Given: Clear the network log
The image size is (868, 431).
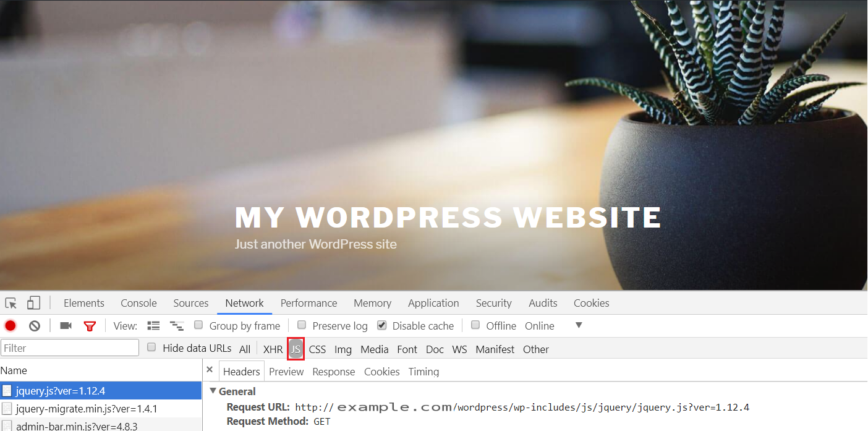Looking at the screenshot, I should (35, 326).
